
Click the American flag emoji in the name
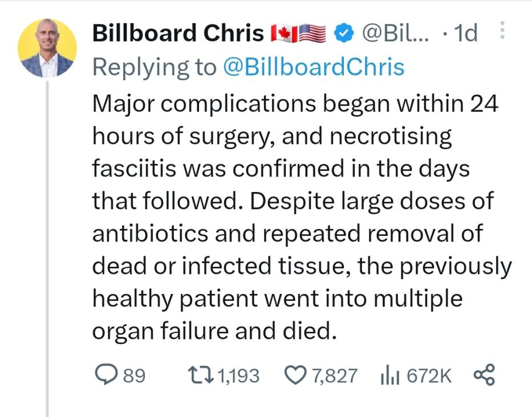tap(312, 34)
